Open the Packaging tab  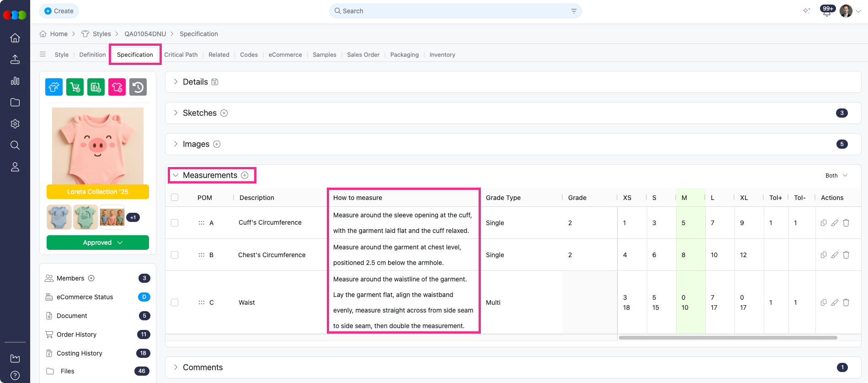pos(404,54)
